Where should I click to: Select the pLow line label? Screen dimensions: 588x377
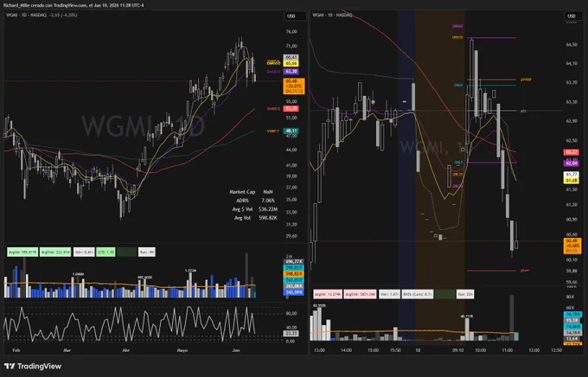[525, 270]
